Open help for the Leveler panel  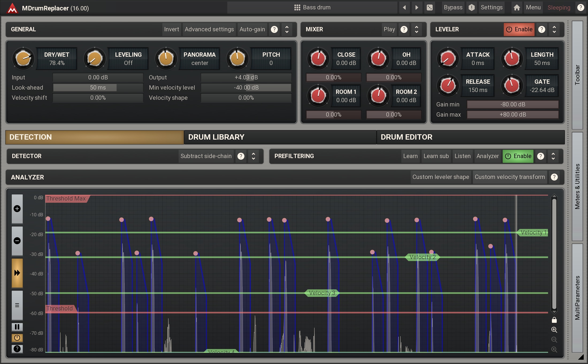[x=542, y=29]
